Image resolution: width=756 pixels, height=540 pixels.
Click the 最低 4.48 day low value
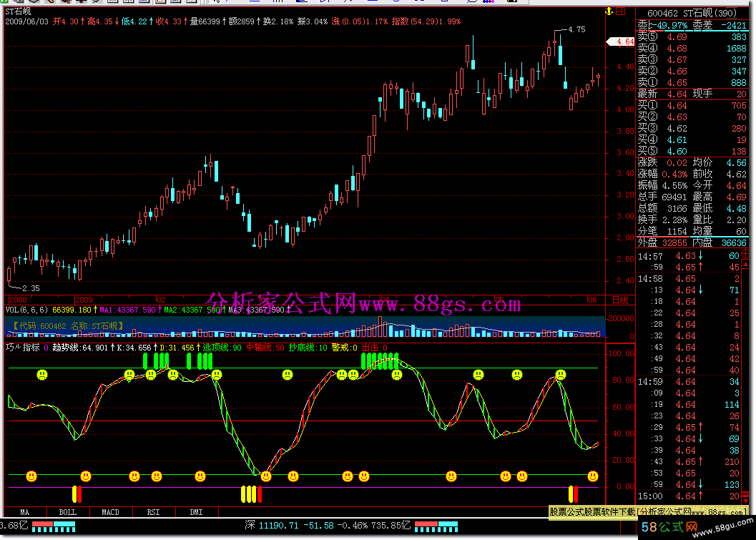coord(720,208)
